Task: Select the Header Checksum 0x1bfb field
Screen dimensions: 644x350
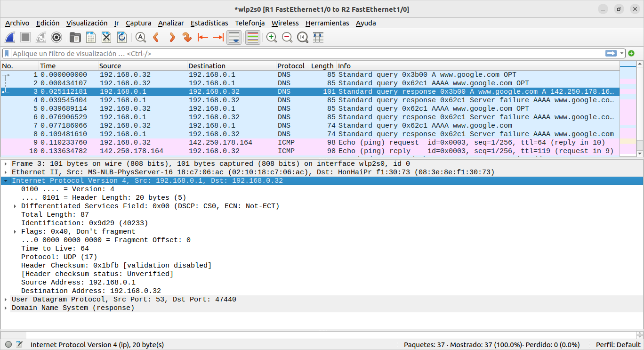Action: click(116, 265)
